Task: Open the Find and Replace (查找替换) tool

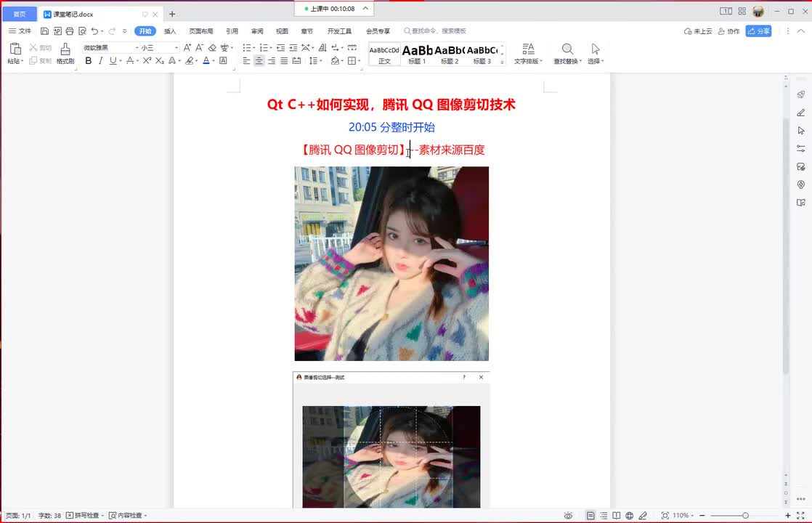Action: 567,53
